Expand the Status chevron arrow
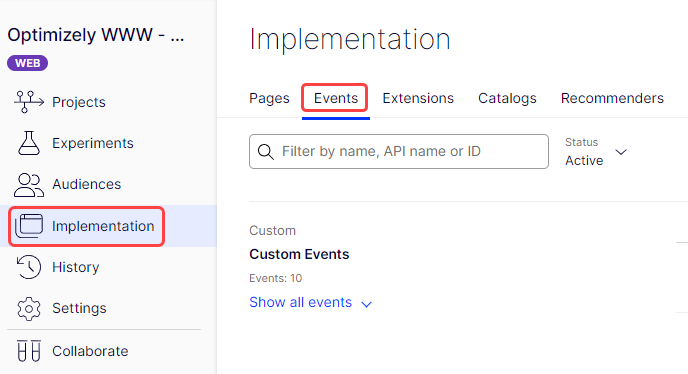This screenshot has height=374, width=688. [621, 152]
